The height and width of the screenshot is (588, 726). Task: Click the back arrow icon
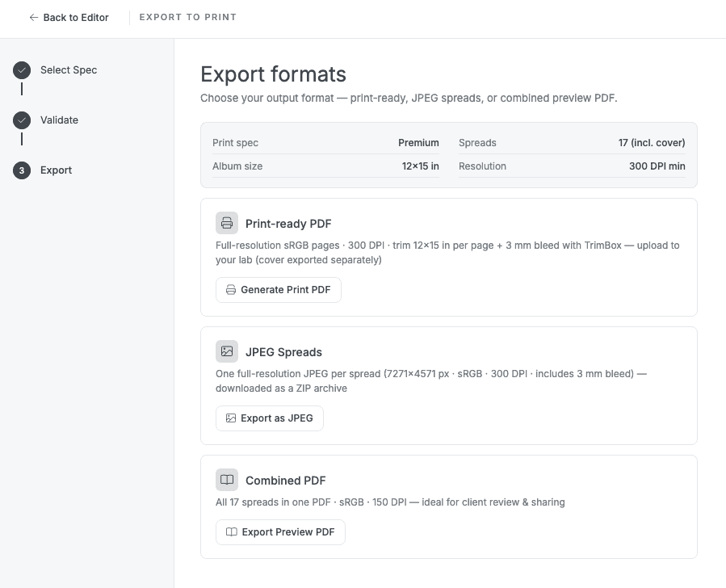(33, 18)
